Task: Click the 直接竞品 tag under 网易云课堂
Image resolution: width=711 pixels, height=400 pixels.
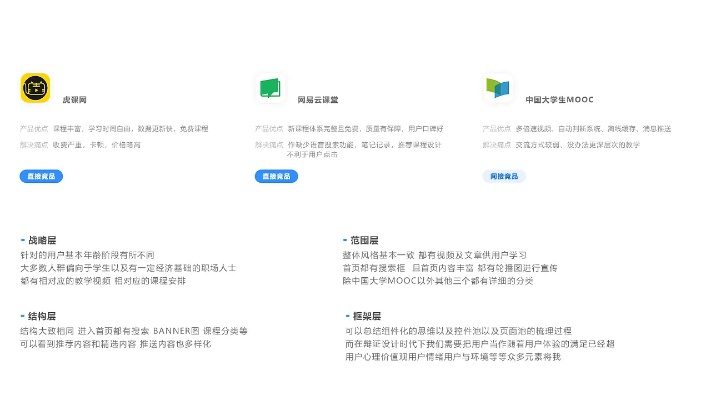Action: 277,176
